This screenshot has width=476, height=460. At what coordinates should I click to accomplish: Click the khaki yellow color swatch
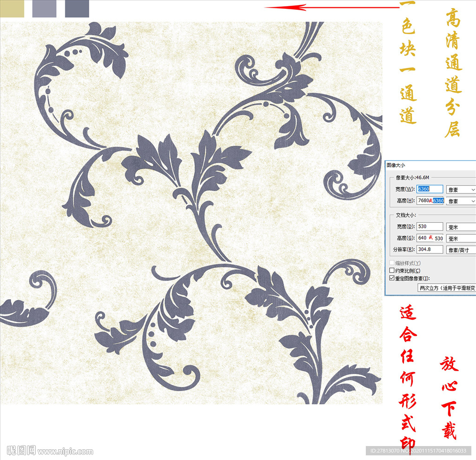coord(12,8)
